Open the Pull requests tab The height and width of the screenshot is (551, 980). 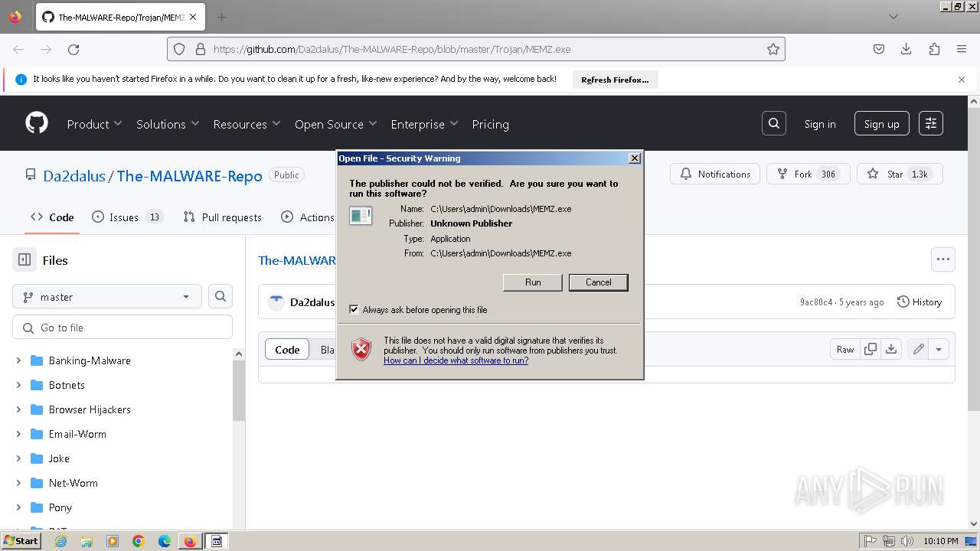(x=223, y=217)
